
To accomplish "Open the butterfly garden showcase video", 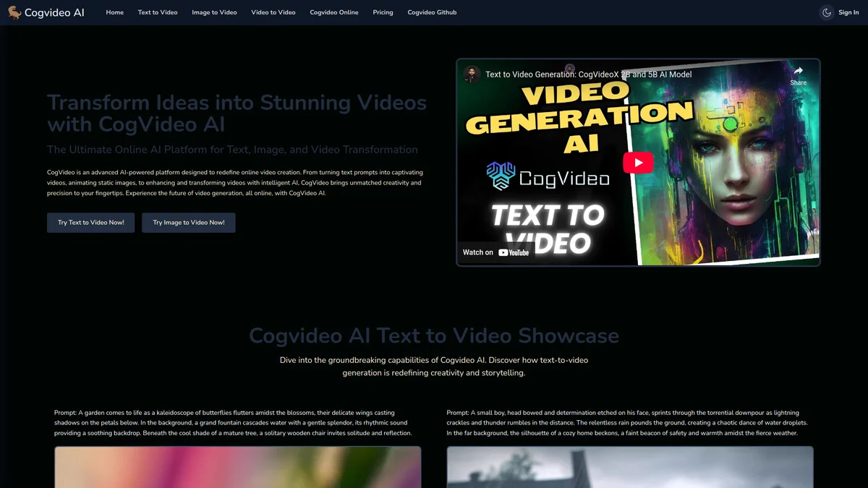I will [237, 467].
